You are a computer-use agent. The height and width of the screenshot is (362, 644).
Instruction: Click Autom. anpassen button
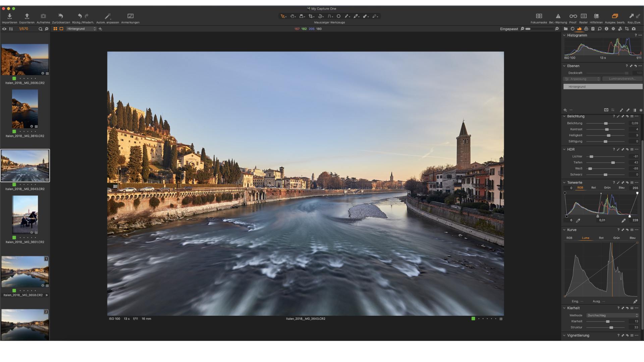(x=107, y=16)
